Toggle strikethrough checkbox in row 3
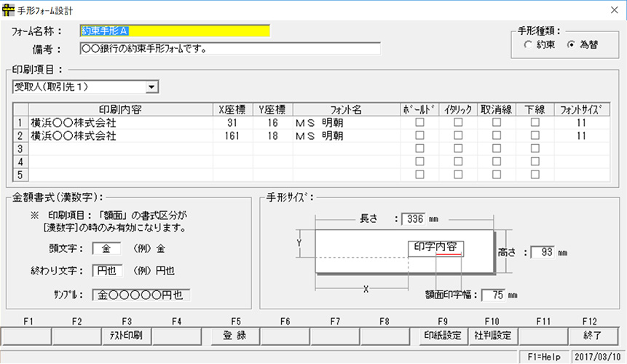This screenshot has height=364, width=627. [x=497, y=149]
